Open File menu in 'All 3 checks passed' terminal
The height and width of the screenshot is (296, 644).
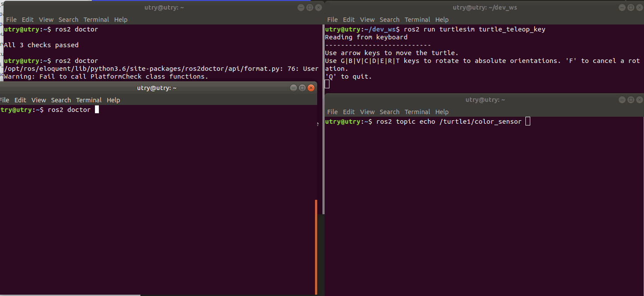tap(11, 20)
